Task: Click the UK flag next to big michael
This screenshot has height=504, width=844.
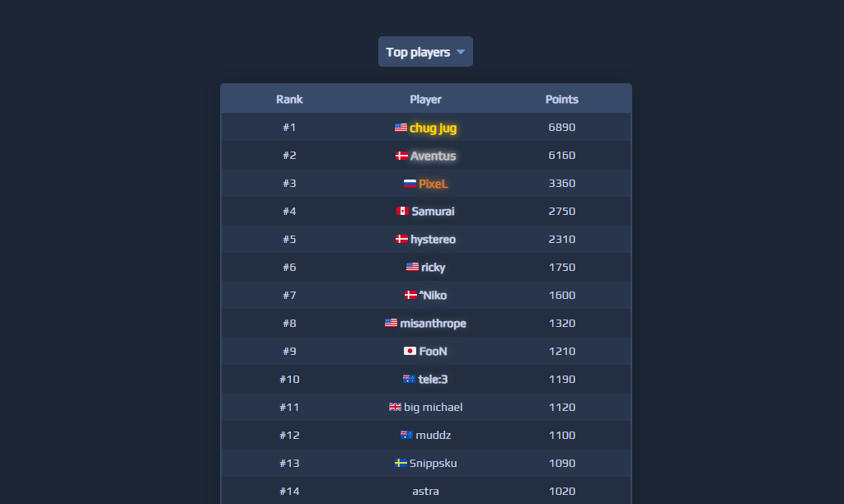Action: point(395,407)
